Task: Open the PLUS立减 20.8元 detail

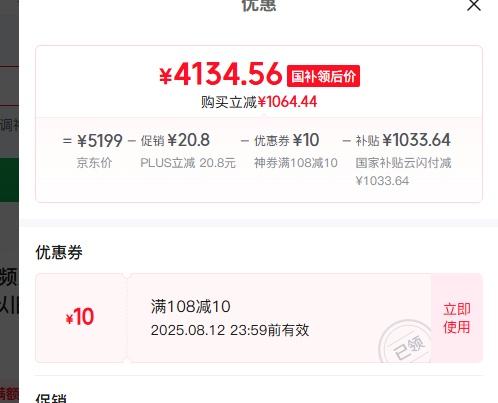Action: (x=188, y=163)
